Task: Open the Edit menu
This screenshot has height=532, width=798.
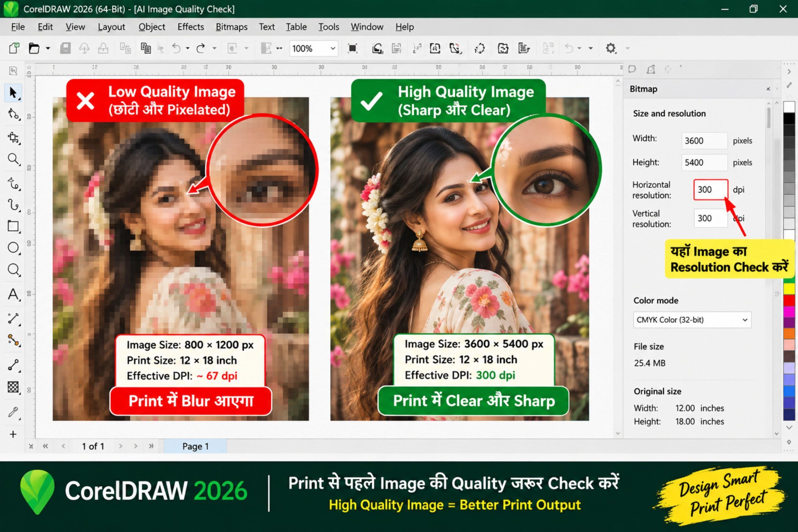Action: [45, 27]
